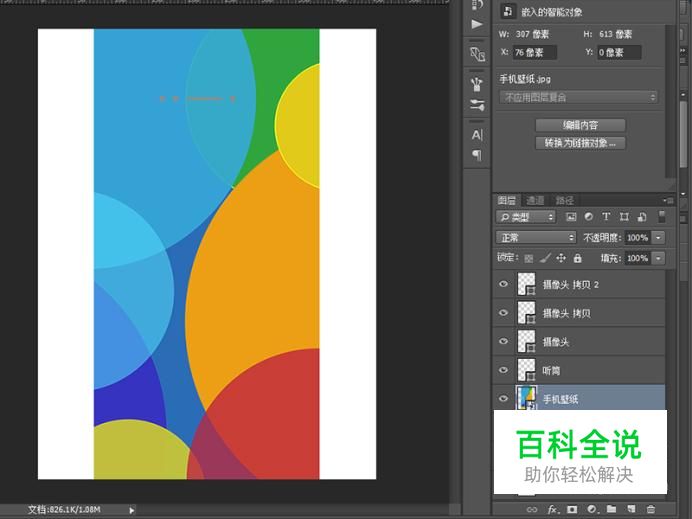Screen dimensions: 692x519
Task: Open the opacity slider dropdown arrow
Action: [x=658, y=237]
